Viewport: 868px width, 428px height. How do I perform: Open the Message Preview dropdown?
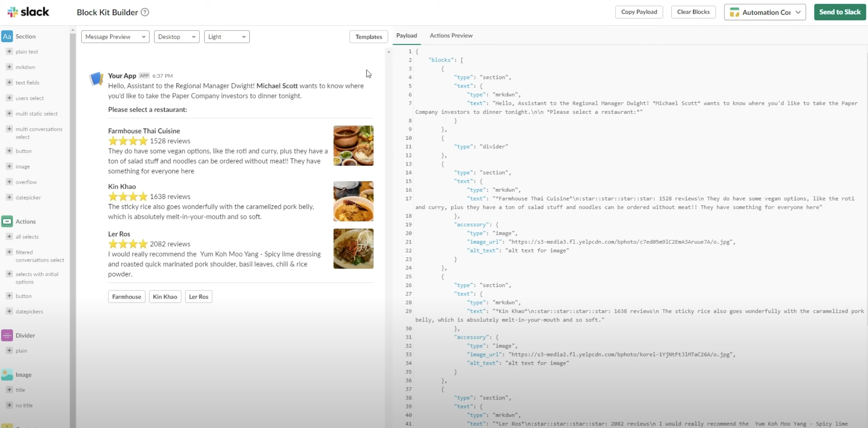(115, 37)
